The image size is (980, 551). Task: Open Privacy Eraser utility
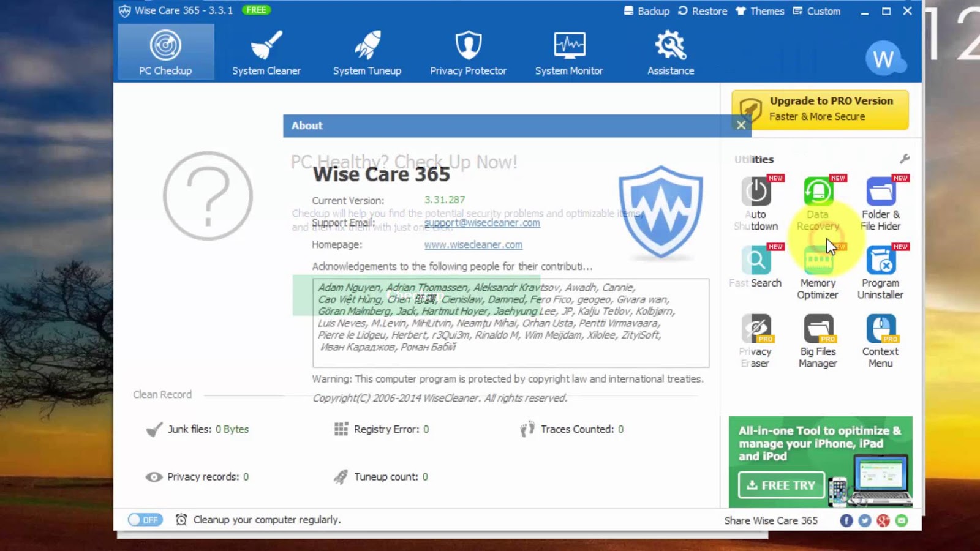[x=756, y=341]
